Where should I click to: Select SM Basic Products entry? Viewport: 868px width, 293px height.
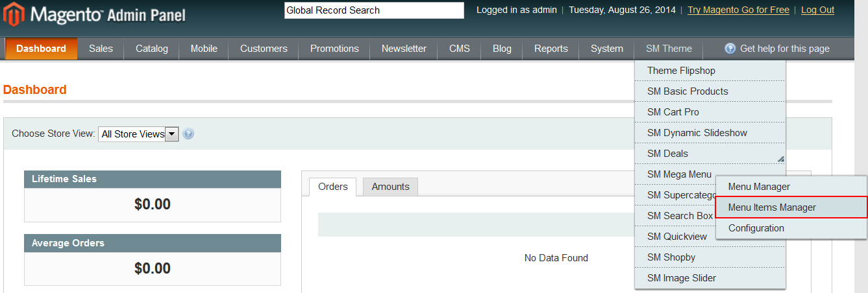tap(710, 91)
